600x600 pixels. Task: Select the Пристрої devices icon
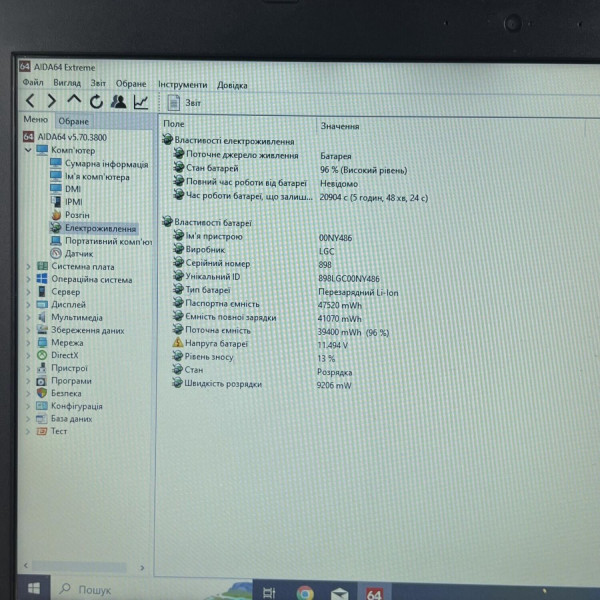coord(42,368)
